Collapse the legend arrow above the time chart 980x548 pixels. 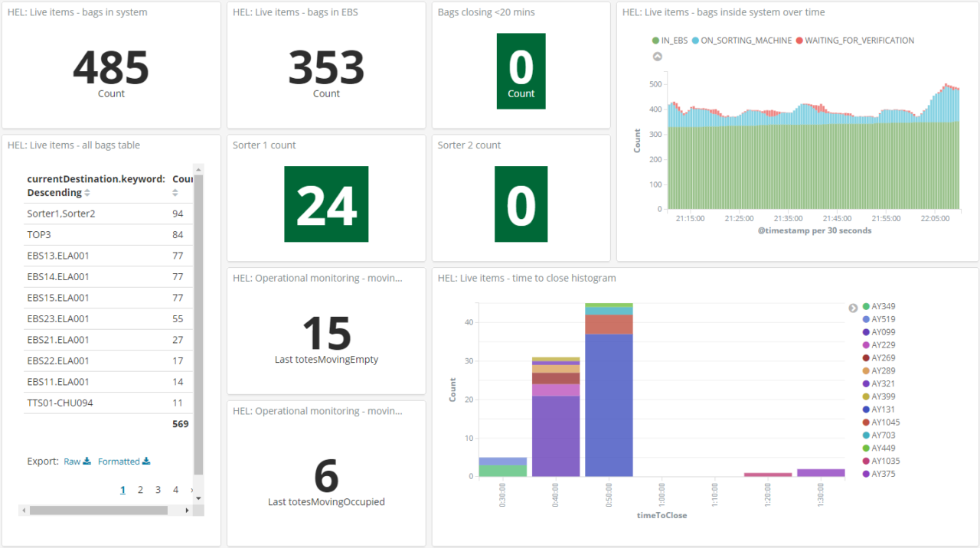[x=657, y=56]
